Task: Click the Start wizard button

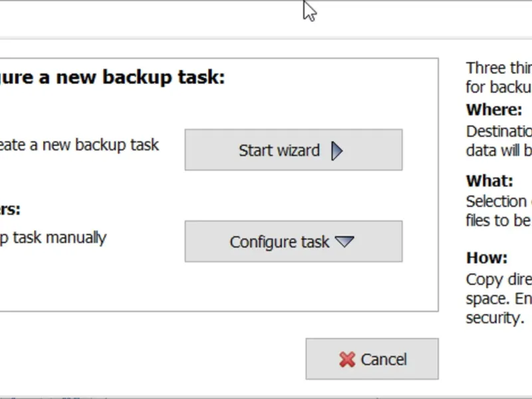Action: click(293, 150)
